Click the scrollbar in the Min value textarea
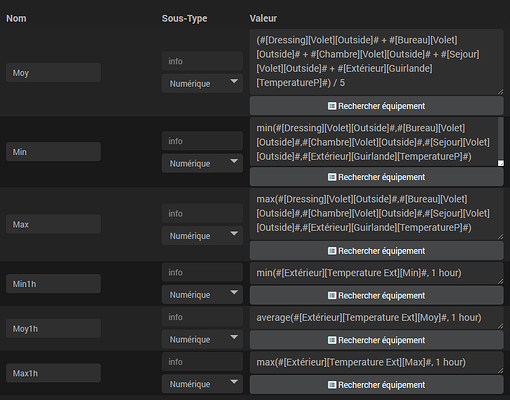510x400 pixels. (500, 139)
